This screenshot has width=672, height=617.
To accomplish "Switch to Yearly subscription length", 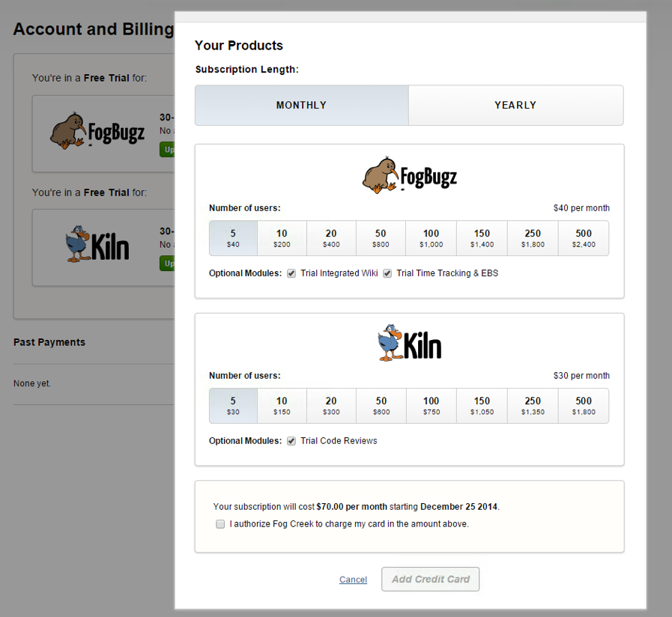I will click(516, 105).
